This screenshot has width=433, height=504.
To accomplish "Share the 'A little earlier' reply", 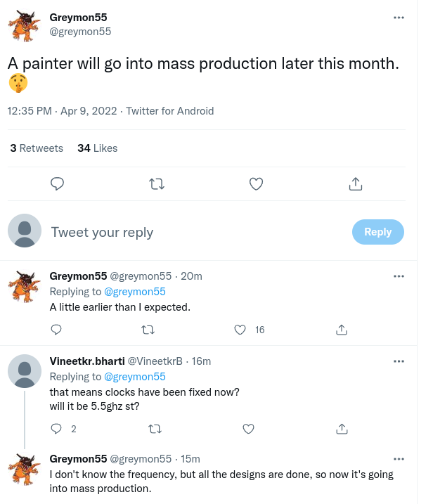I will [342, 329].
